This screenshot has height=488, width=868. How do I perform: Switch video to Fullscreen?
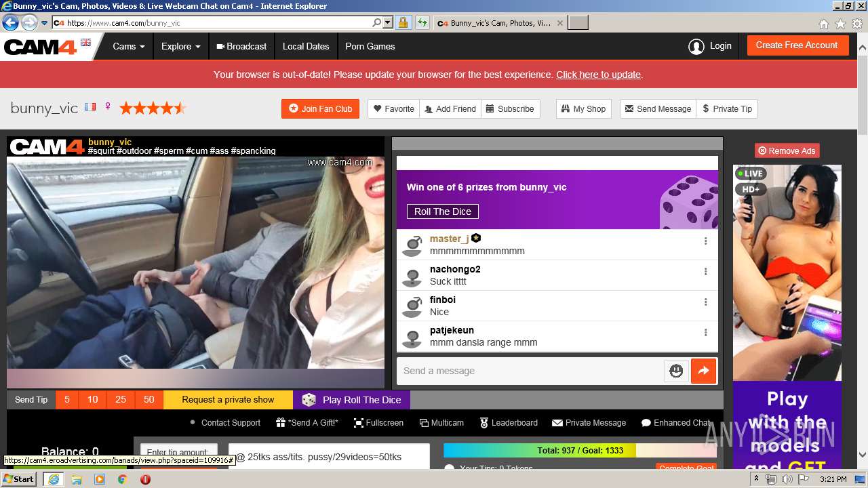pos(378,423)
